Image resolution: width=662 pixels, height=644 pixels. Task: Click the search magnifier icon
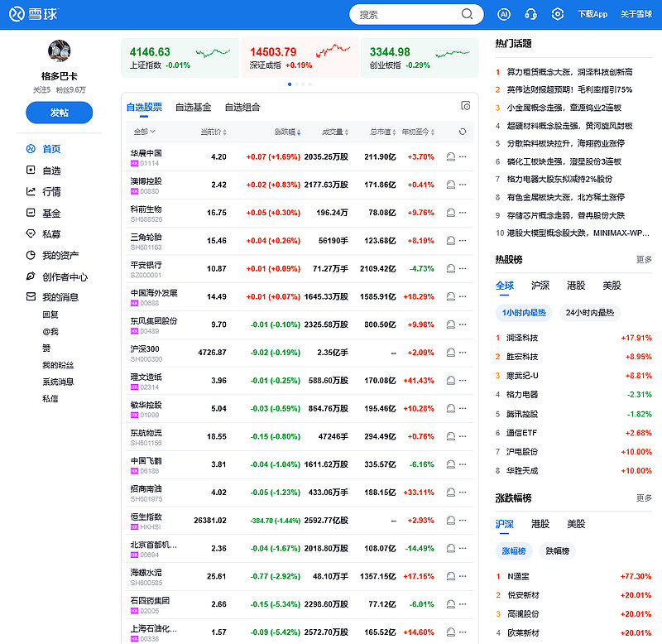(467, 14)
